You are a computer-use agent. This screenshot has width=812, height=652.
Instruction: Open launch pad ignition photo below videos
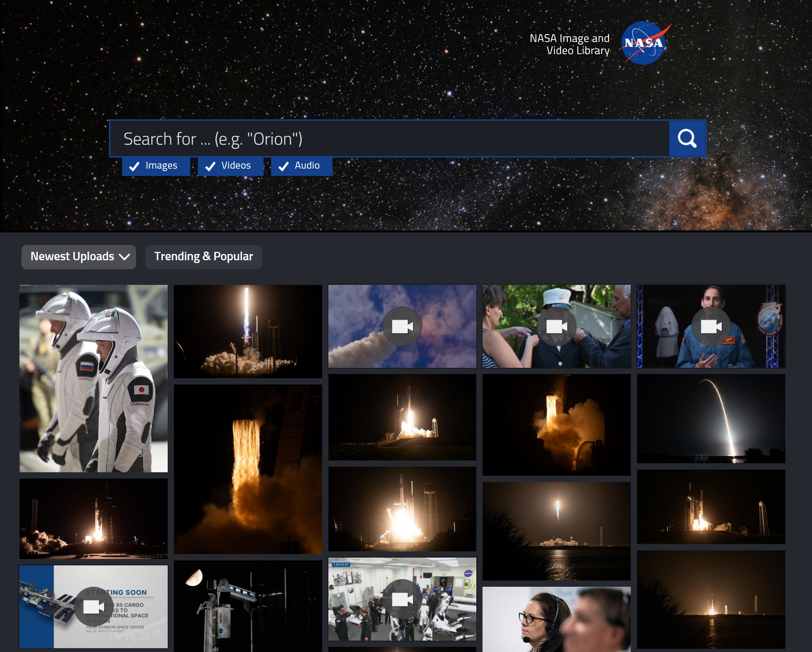(402, 417)
